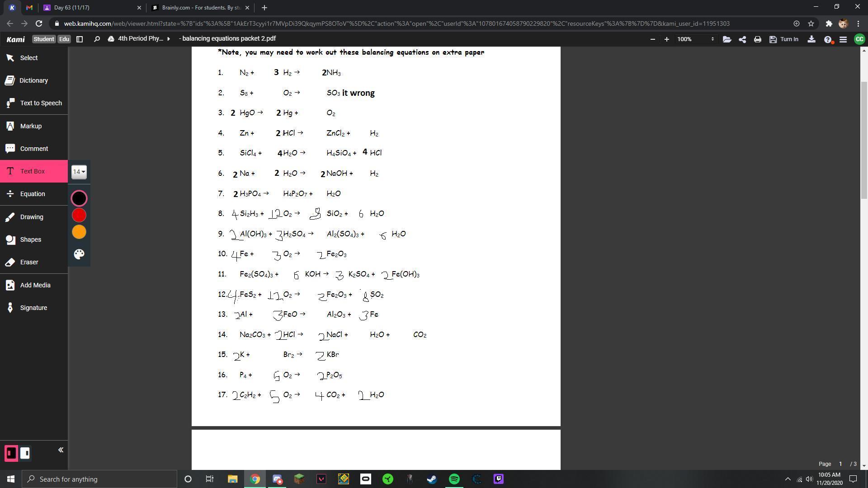This screenshot has width=868, height=488.
Task: Click the Download icon
Action: pyautogui.click(x=811, y=39)
